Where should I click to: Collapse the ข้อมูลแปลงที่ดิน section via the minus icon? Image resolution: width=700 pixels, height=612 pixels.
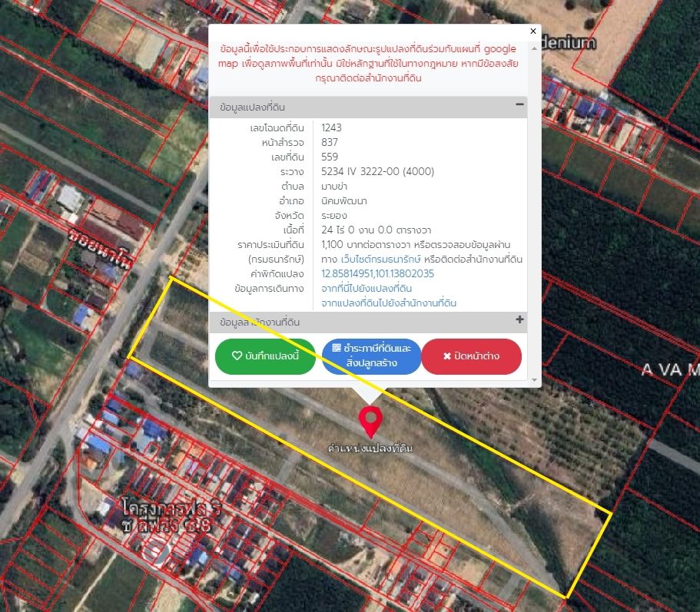click(x=519, y=104)
